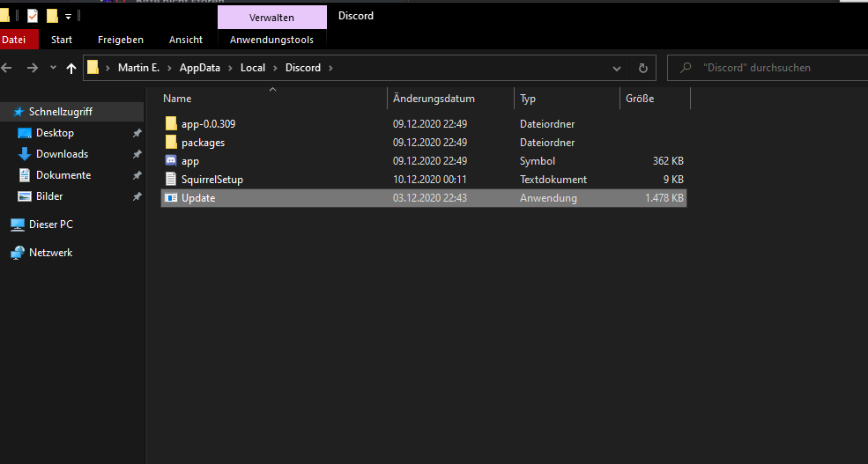868x464 pixels.
Task: Expand the chevron after Discord breadcrumb
Action: pos(331,68)
